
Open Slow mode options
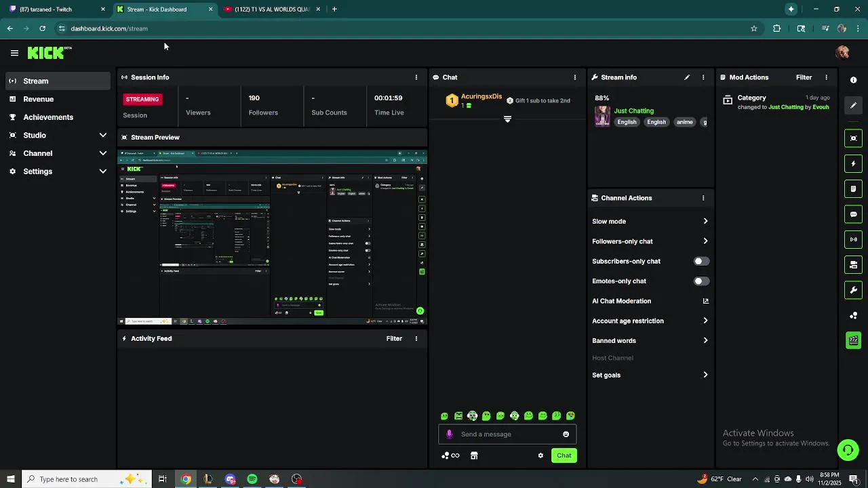[650, 222]
